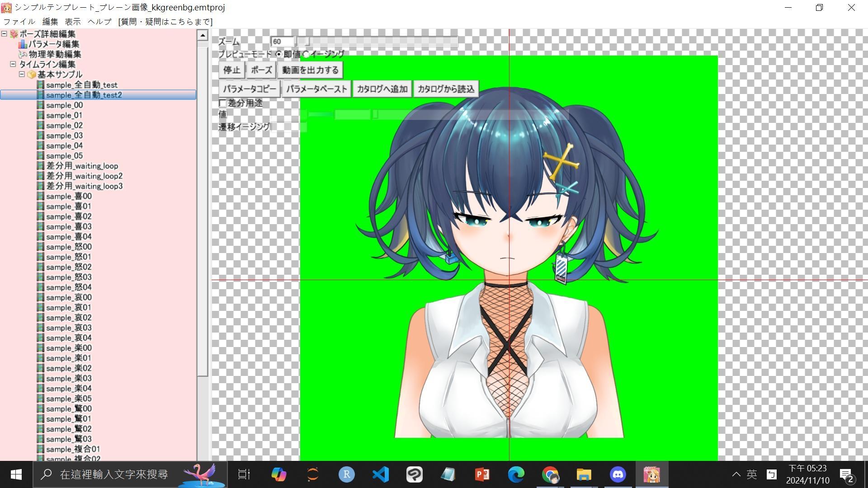Click the カタログへ追加 button
This screenshot has width=868, height=488.
point(382,89)
